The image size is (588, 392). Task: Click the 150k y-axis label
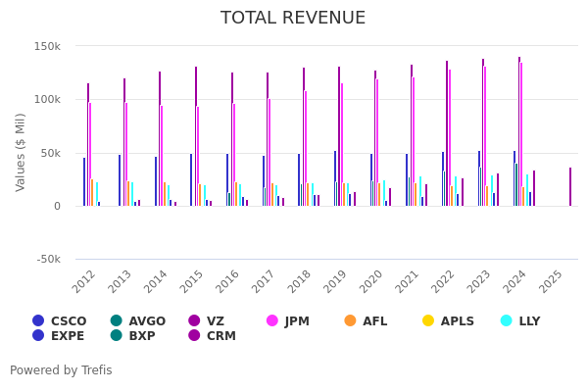[x=48, y=46]
